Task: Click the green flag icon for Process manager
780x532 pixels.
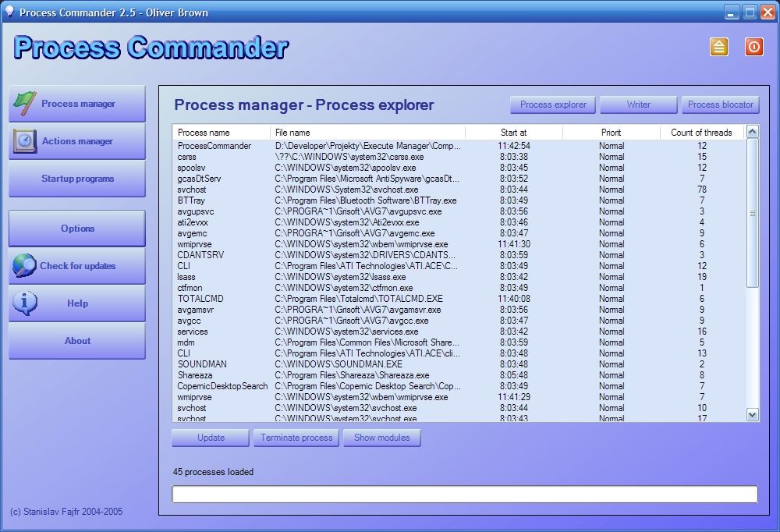Action: [24, 104]
